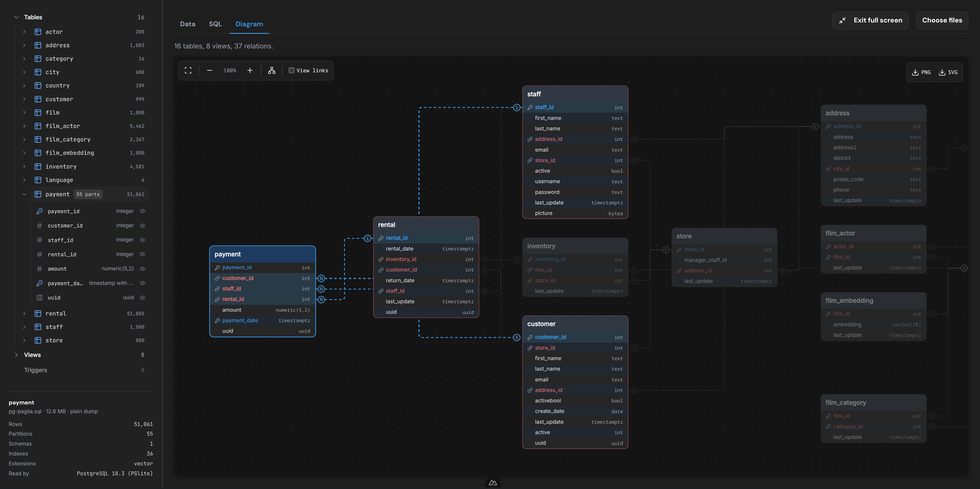Expand the rental table chevron
This screenshot has width=980, height=489.
[x=24, y=313]
